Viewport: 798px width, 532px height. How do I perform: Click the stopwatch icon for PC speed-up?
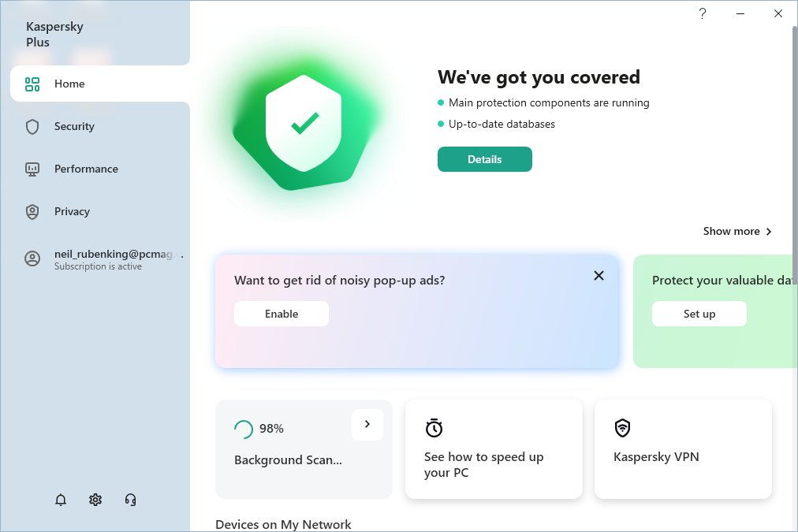click(433, 428)
